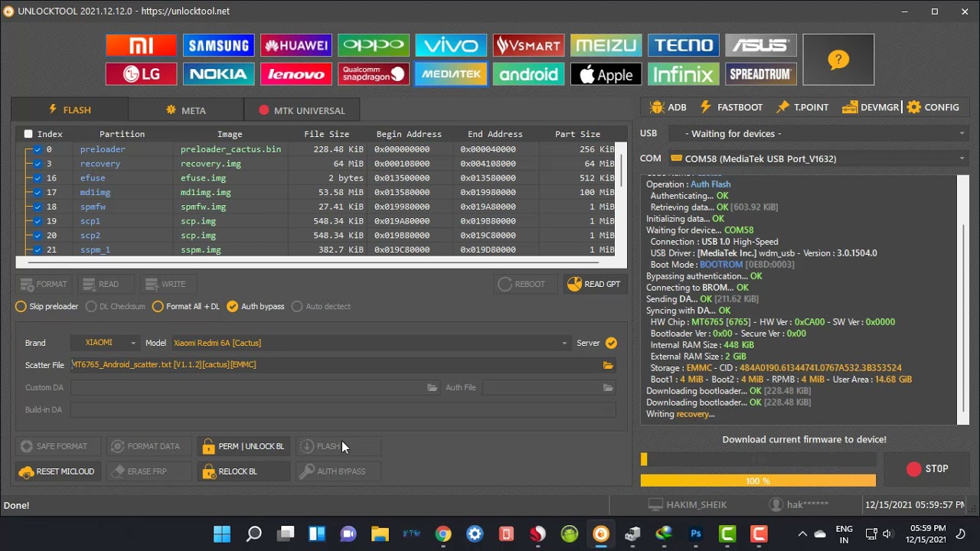Open the FASTBOOT tab
This screenshot has width=980, height=551.
731,107
